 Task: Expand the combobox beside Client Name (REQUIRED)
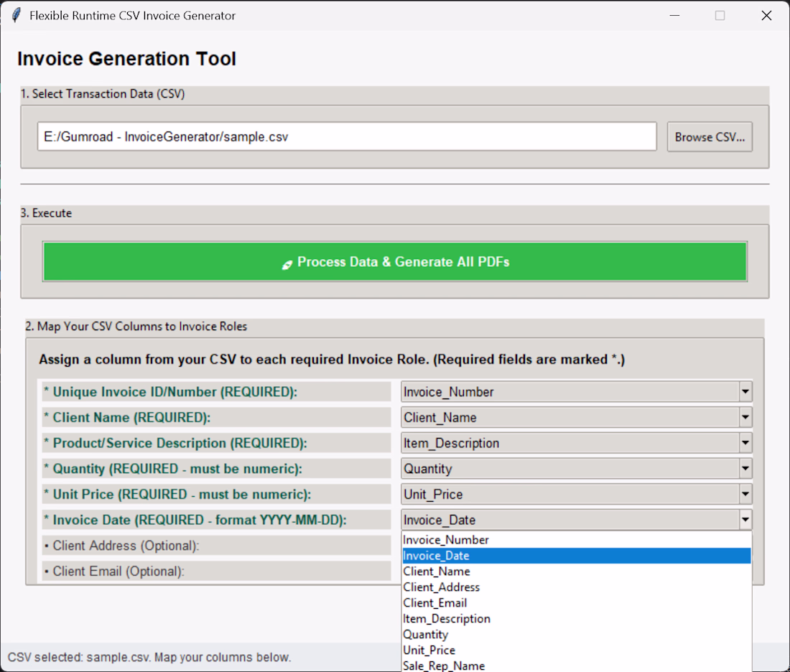click(745, 418)
